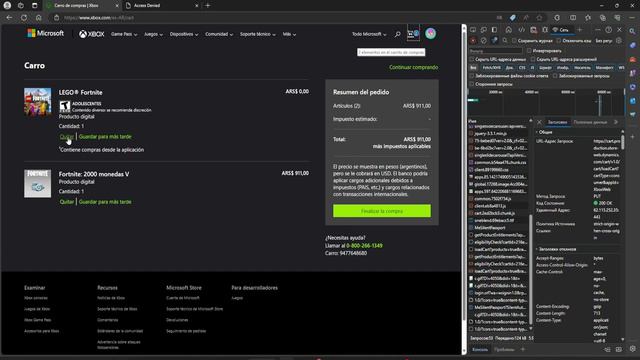This screenshot has height=360, width=640.
Task: Expand the Comunidad menu
Action: [x=219, y=34]
